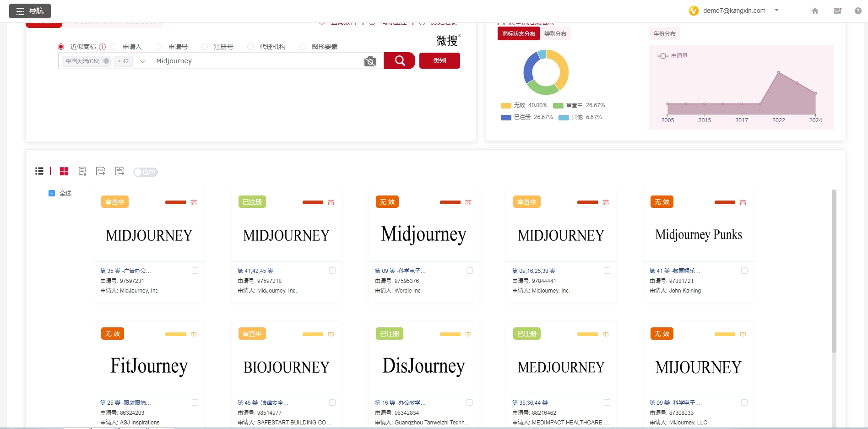The image size is (868, 429).
Task: Open the FitJourney trademark thumbnail
Action: click(149, 366)
